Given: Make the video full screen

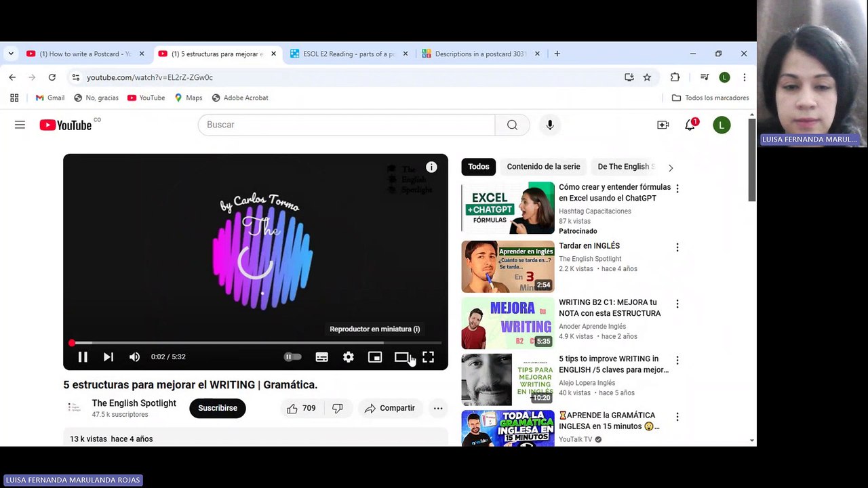Looking at the screenshot, I should [428, 357].
